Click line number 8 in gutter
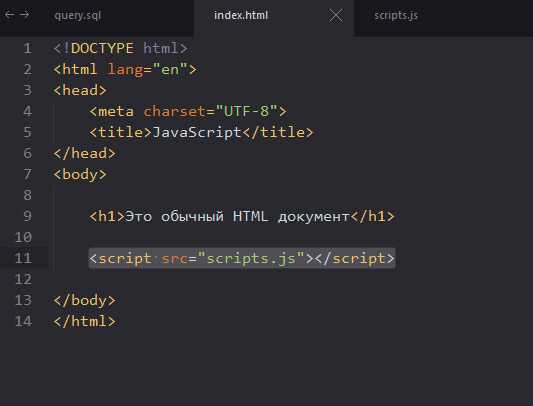This screenshot has width=533, height=406. coord(28,195)
